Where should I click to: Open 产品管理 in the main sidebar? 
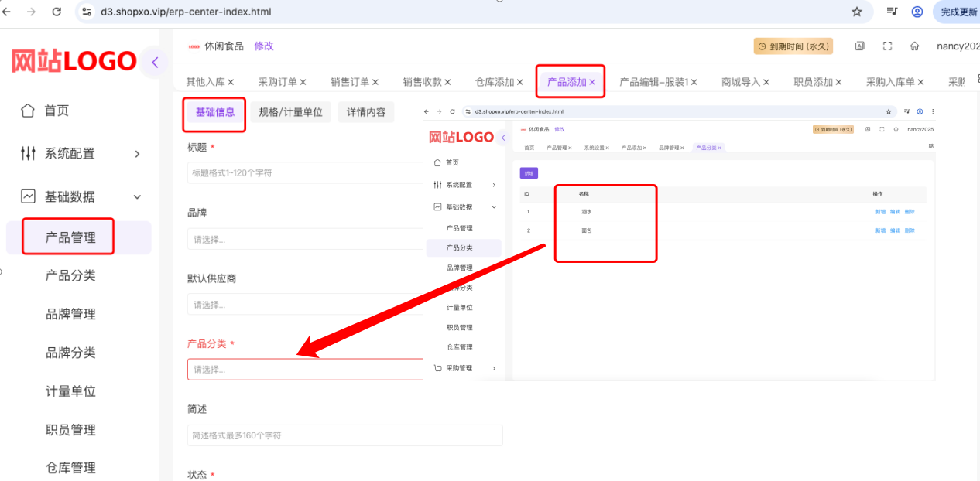pyautogui.click(x=70, y=237)
